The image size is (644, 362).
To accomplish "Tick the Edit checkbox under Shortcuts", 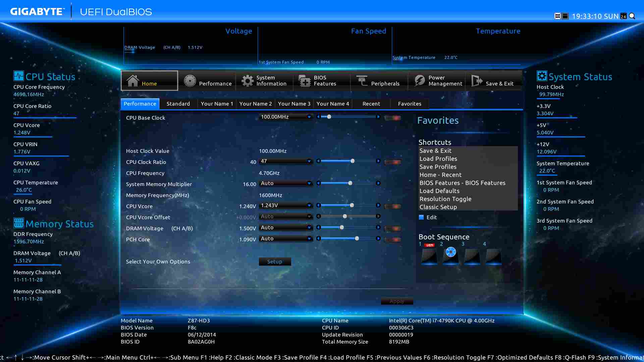I will pos(421,217).
